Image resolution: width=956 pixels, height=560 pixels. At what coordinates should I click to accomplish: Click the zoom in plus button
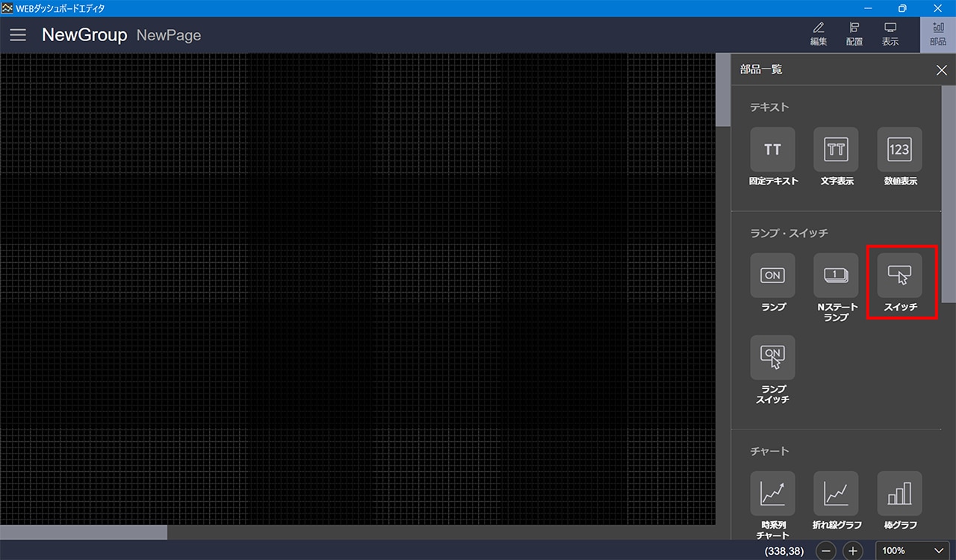click(853, 550)
